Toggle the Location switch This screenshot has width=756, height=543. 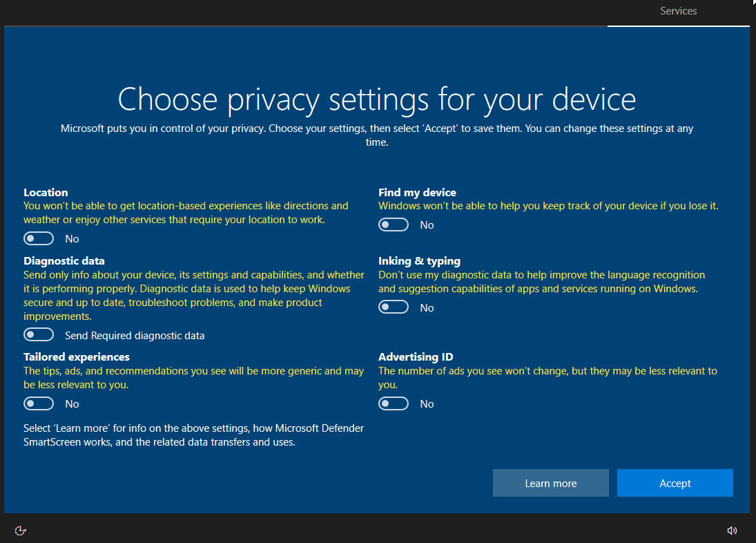(39, 238)
